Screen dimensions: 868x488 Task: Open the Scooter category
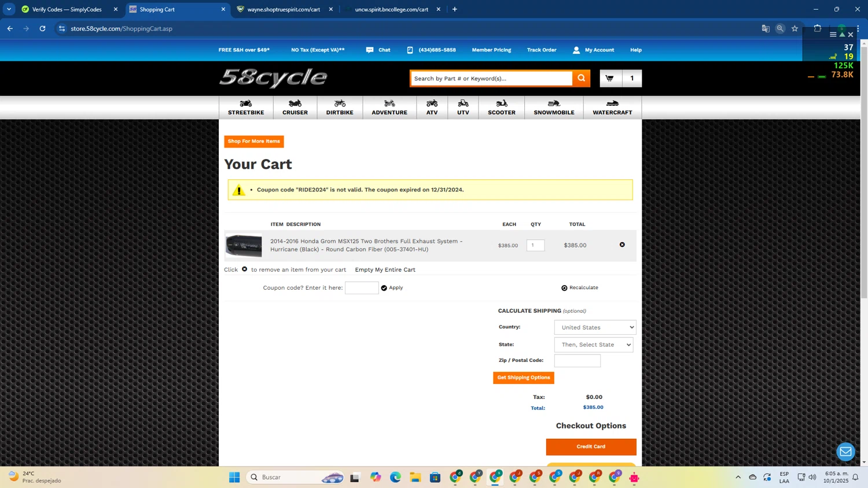[502, 108]
